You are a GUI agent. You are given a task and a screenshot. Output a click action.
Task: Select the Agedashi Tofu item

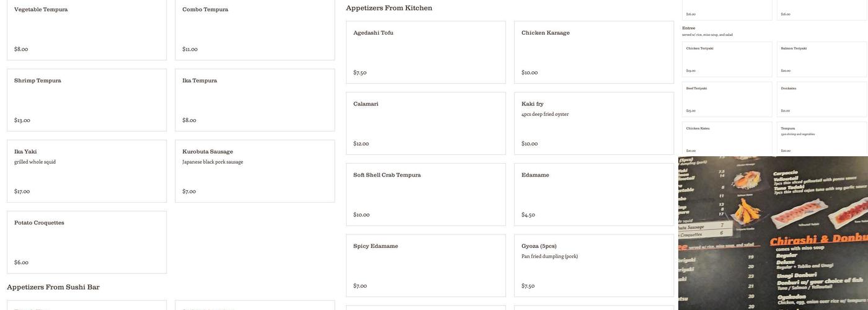[426, 52]
